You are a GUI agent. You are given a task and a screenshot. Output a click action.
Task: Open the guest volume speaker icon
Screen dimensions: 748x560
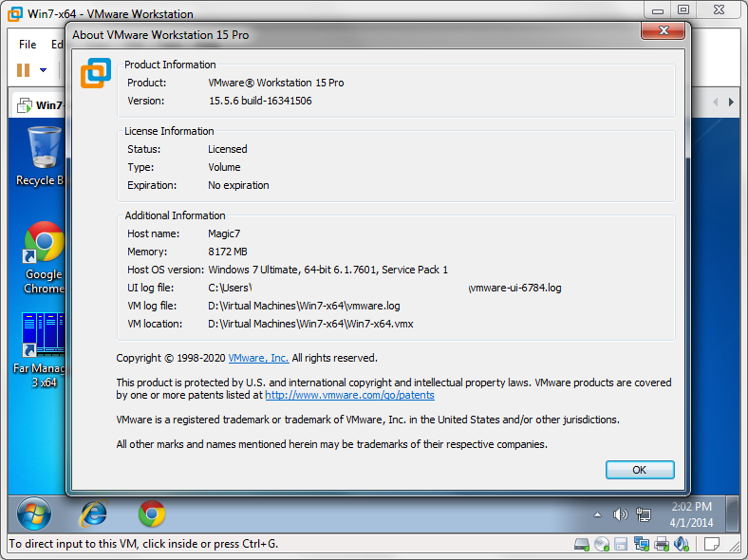[x=620, y=514]
